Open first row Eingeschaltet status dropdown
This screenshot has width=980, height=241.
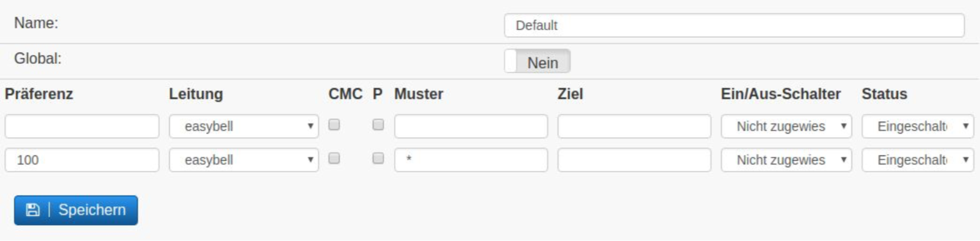tap(918, 126)
